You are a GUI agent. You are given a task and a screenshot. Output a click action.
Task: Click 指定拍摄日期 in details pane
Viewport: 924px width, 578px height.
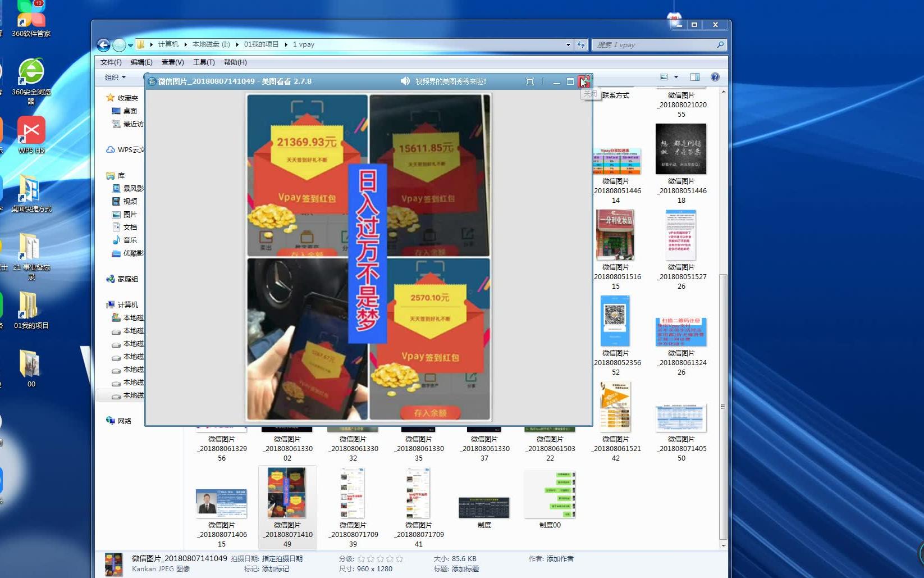[x=282, y=559]
